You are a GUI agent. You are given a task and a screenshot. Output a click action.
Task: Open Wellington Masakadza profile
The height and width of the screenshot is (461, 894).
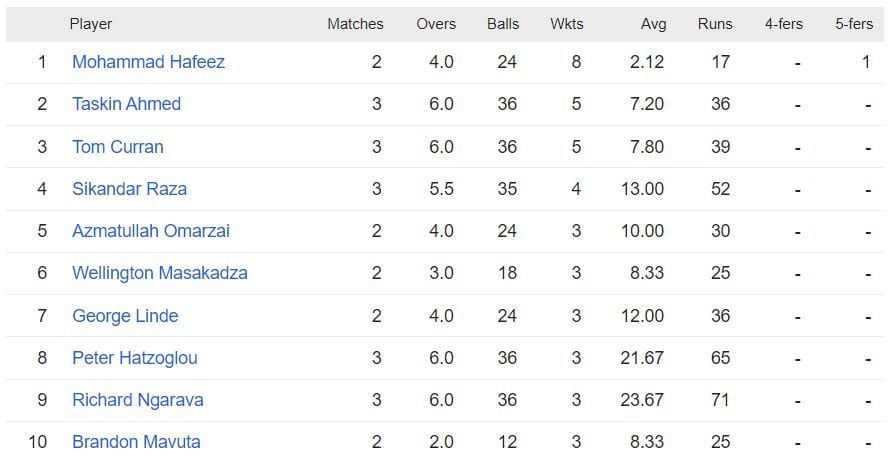coord(159,273)
